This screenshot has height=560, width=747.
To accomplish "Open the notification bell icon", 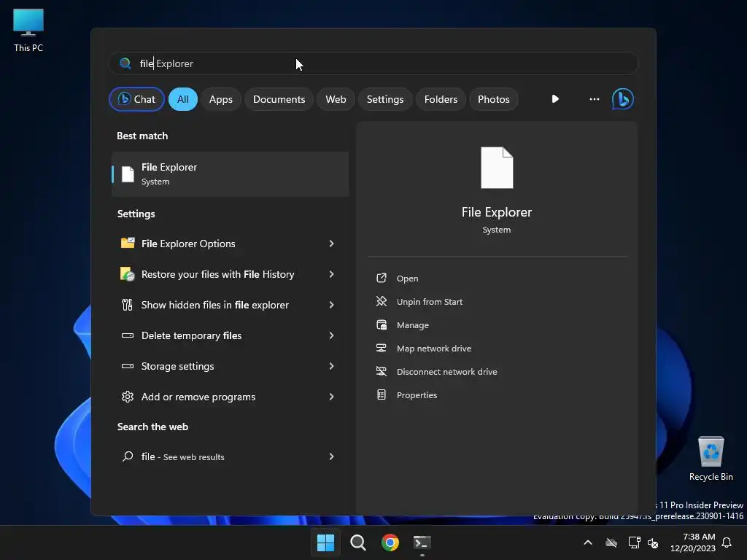I will point(727,542).
